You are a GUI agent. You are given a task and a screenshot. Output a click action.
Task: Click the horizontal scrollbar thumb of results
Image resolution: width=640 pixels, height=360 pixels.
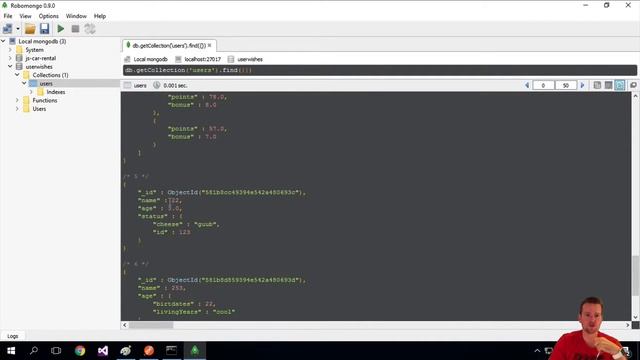tap(151, 325)
